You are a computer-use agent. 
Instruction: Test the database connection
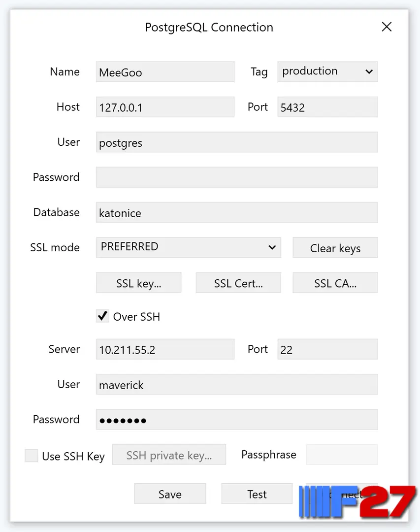point(257,494)
